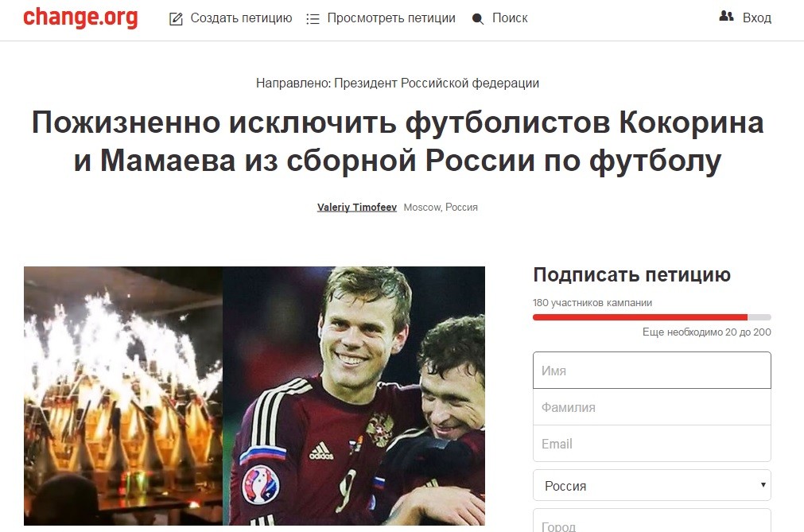Viewport: 804px width, 532px height.
Task: Click the petition headline about Кокорина и Мамаева
Action: point(398,142)
